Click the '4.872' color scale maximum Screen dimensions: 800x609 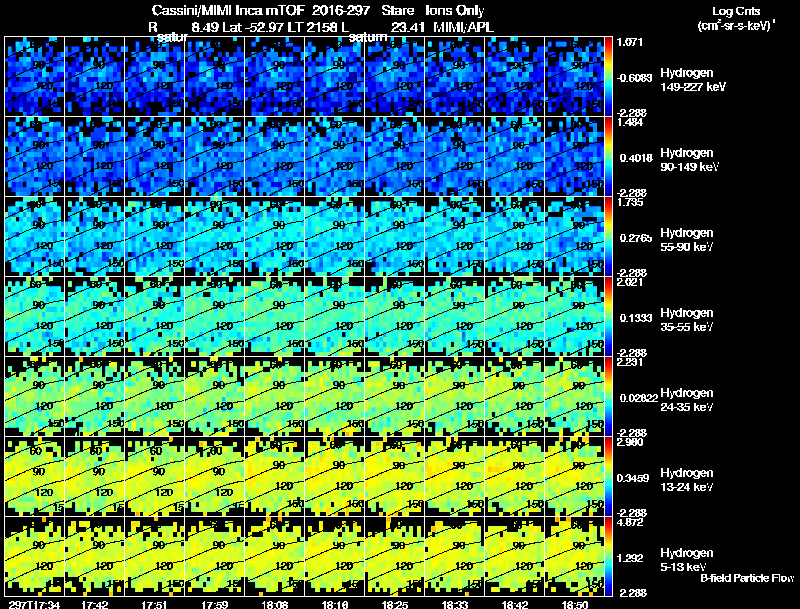tap(630, 522)
